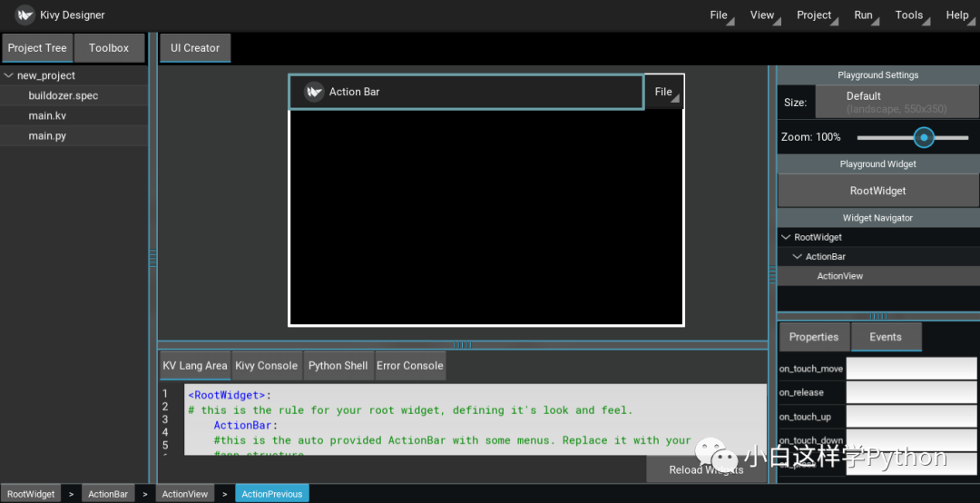Click the Reload Widgets button
Viewport: 980px width, 503px height.
[x=706, y=469]
